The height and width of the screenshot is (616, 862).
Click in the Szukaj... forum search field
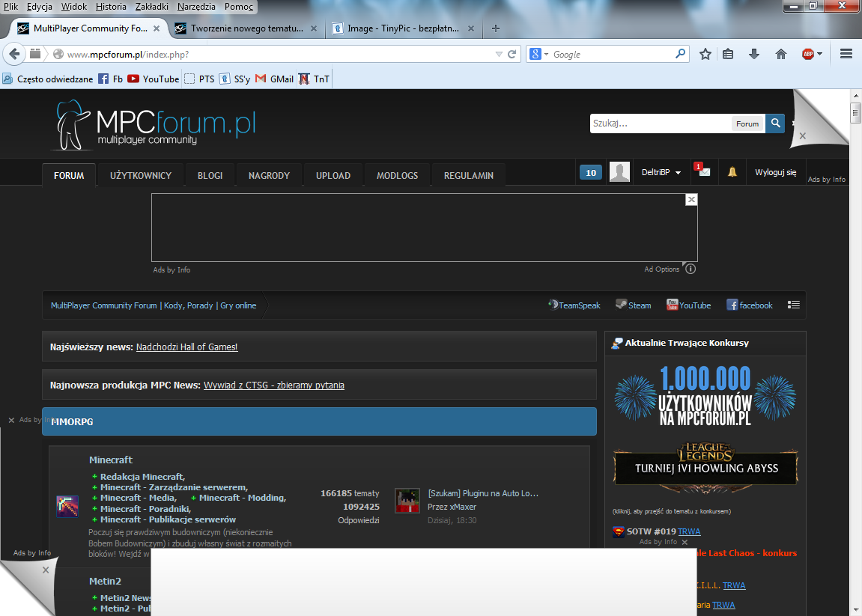[661, 123]
